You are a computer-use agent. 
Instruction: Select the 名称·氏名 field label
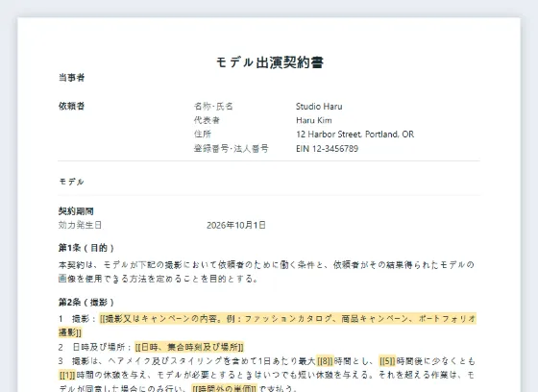pyautogui.click(x=213, y=107)
